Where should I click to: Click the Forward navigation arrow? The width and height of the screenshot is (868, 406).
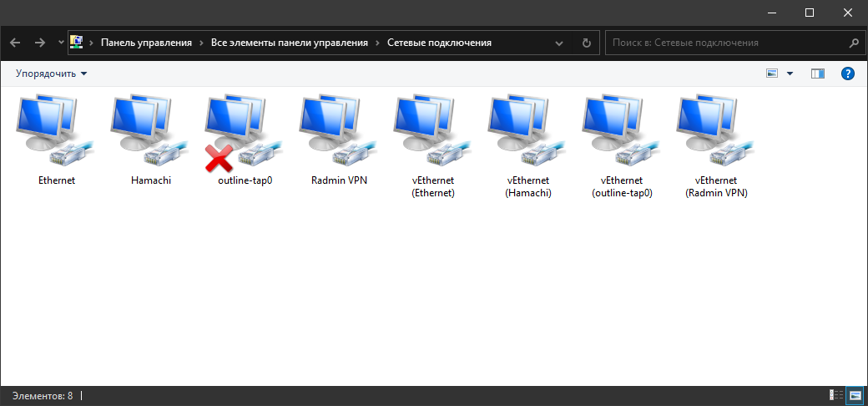[x=40, y=43]
